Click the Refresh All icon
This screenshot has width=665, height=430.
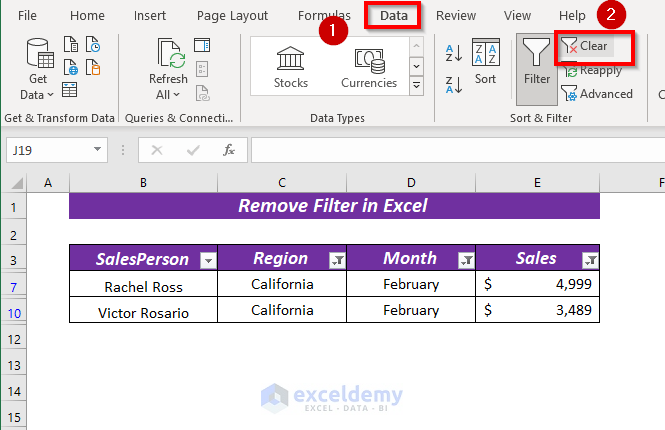[x=171, y=53]
